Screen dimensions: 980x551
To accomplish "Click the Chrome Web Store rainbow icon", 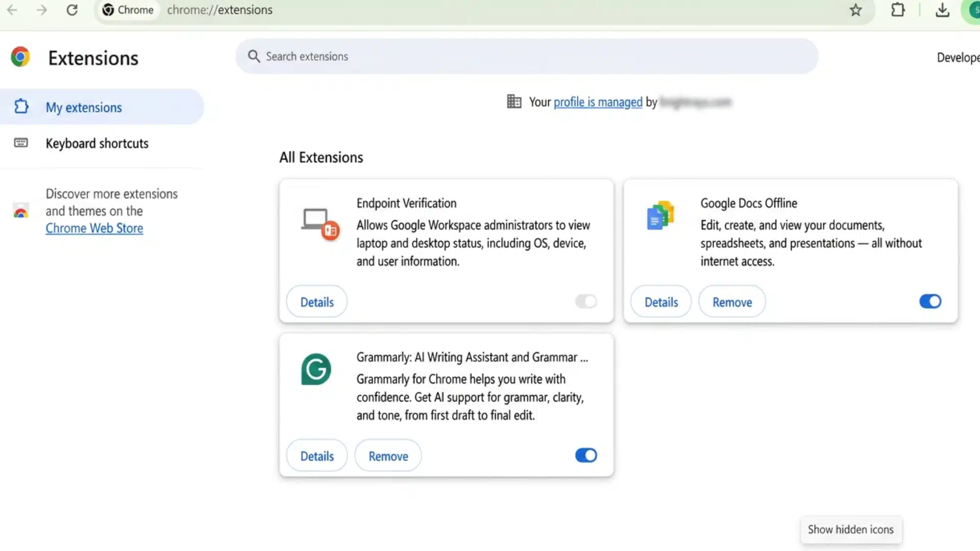I will pos(21,211).
